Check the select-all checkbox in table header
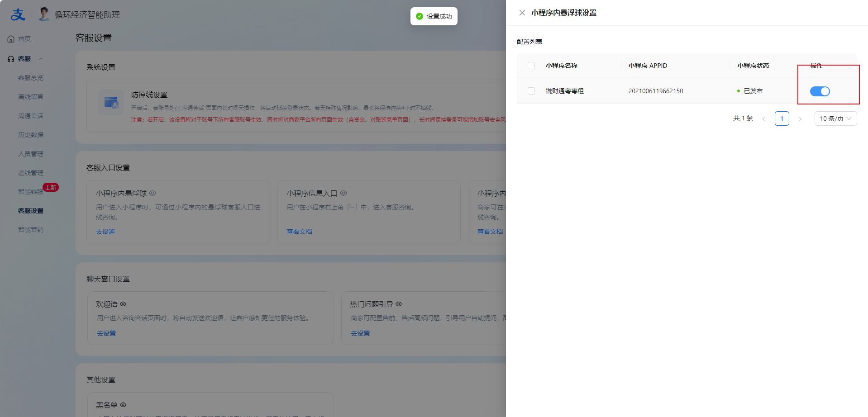Screen dimensions: 868x417 click(531, 66)
